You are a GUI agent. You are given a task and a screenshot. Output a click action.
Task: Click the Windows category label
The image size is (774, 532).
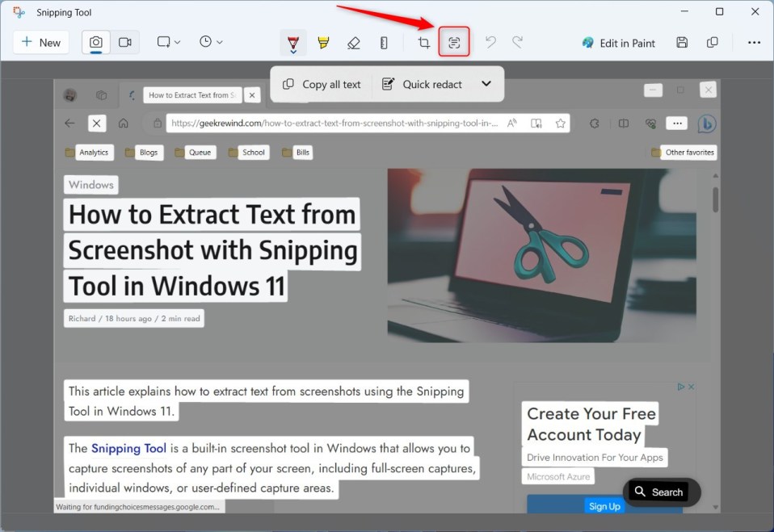click(x=90, y=185)
